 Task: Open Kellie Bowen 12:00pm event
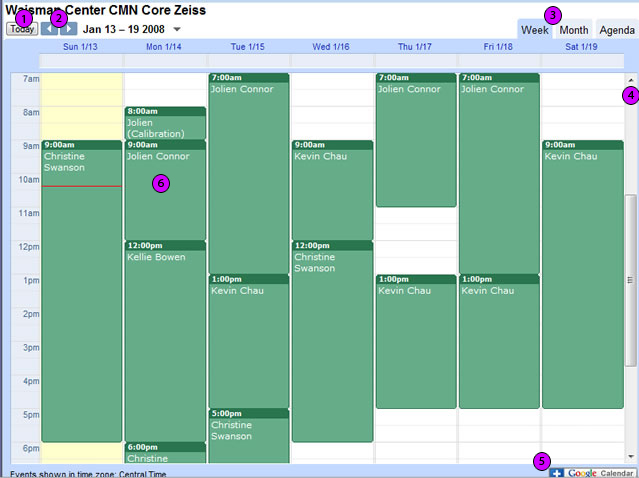pos(165,341)
